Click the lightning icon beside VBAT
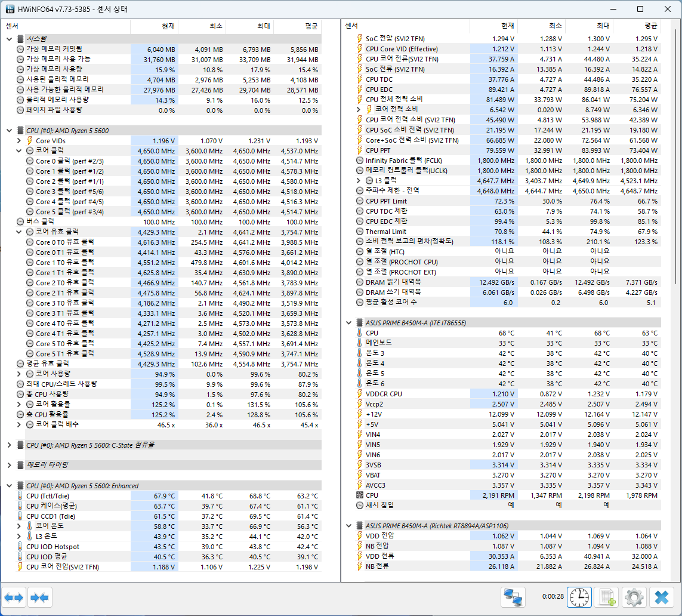The height and width of the screenshot is (616, 682). (359, 475)
